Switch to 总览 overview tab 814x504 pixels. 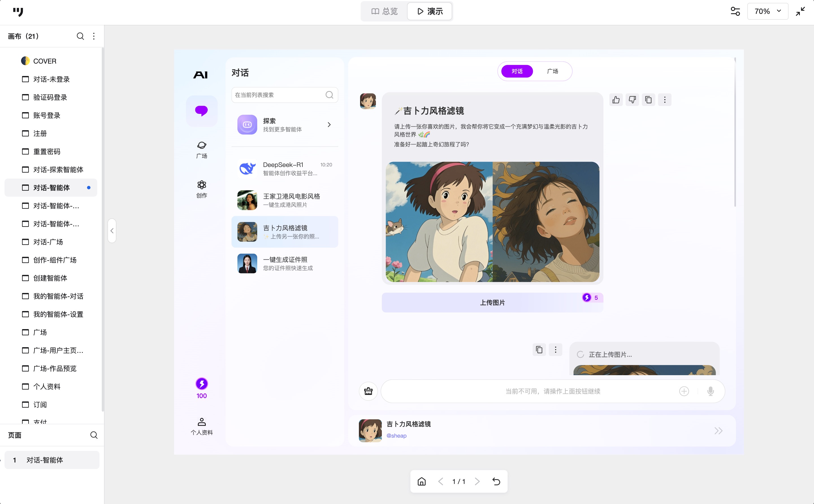[x=384, y=11]
